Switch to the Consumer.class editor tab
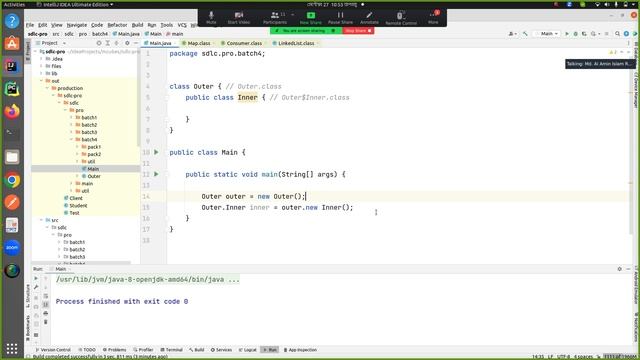The height and width of the screenshot is (360, 640). pyautogui.click(x=244, y=43)
